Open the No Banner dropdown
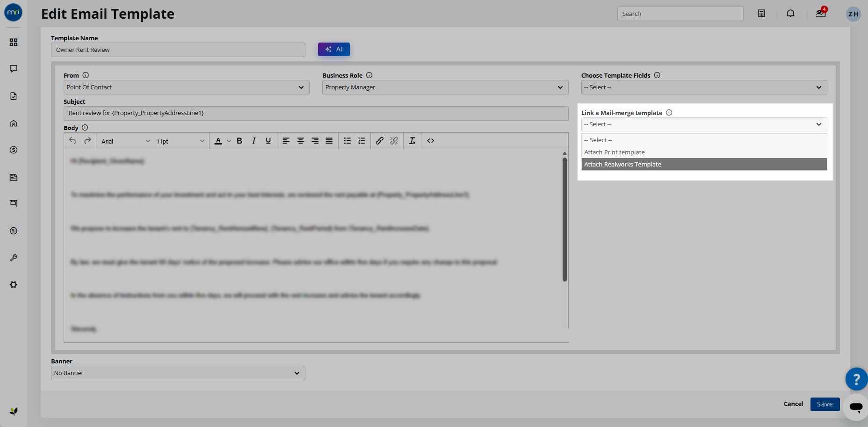This screenshot has height=427, width=868. click(x=178, y=373)
